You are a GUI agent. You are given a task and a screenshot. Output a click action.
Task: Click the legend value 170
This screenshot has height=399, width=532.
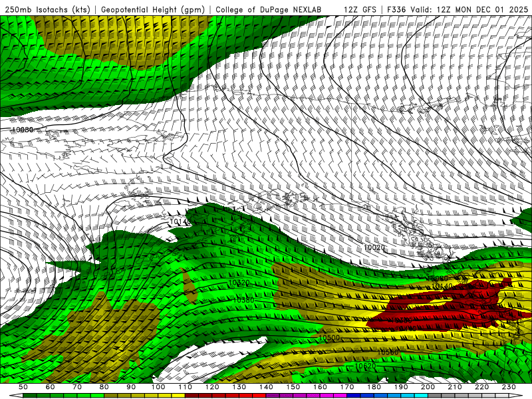pyautogui.click(x=347, y=387)
